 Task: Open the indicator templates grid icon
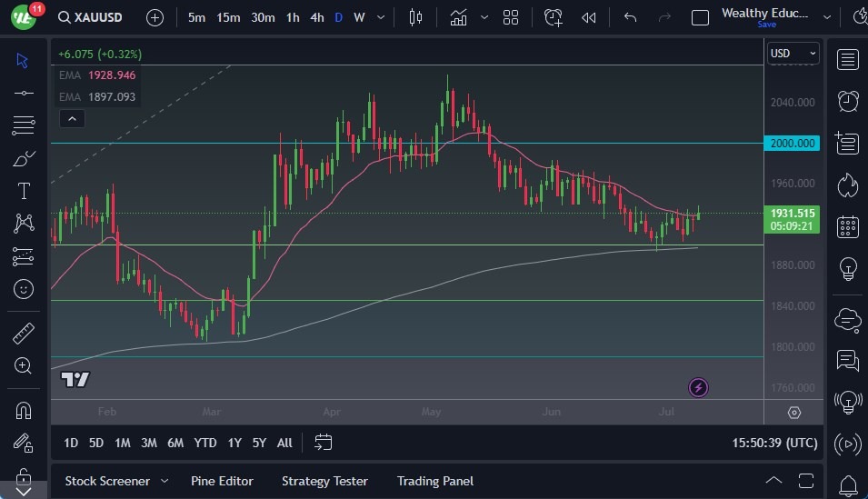pyautogui.click(x=511, y=17)
